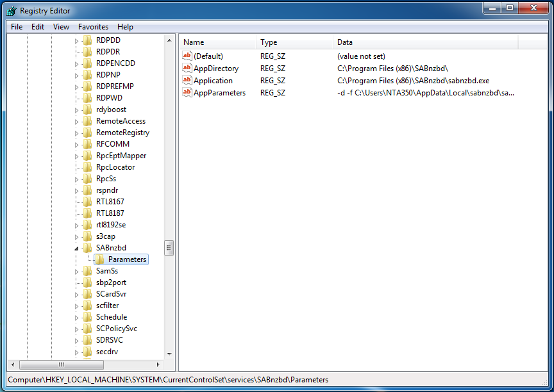The width and height of the screenshot is (554, 392).
Task: Click the '(value not set)' data cell
Action: pyautogui.click(x=361, y=56)
